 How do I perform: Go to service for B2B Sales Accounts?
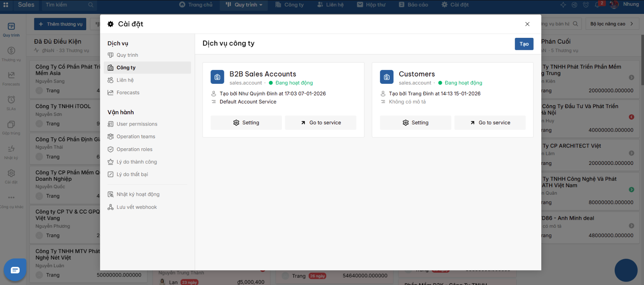pos(320,123)
